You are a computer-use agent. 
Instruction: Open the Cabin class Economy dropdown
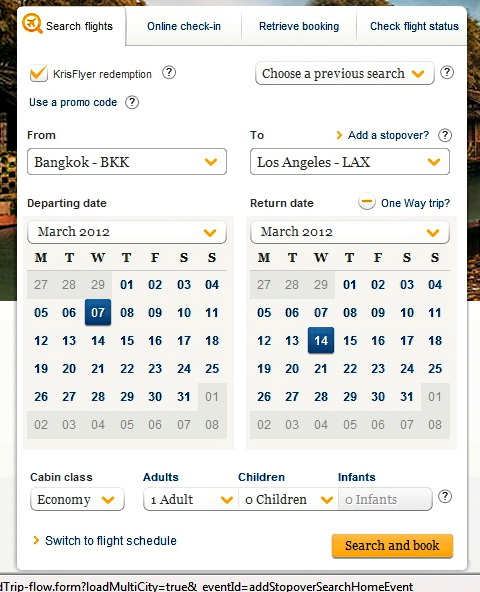coord(77,500)
